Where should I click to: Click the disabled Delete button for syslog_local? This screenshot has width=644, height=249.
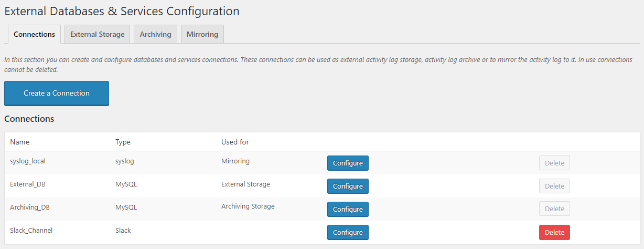554,163
